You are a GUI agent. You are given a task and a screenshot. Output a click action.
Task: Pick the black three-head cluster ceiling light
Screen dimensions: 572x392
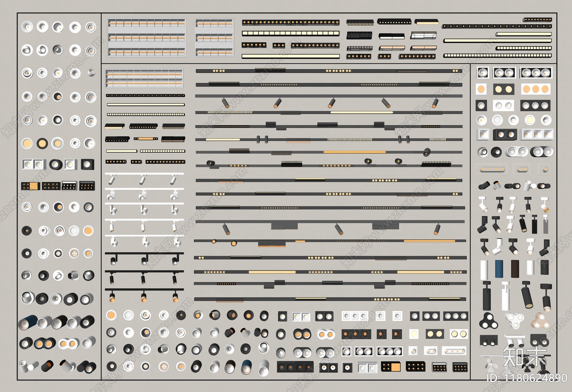tap(489, 321)
